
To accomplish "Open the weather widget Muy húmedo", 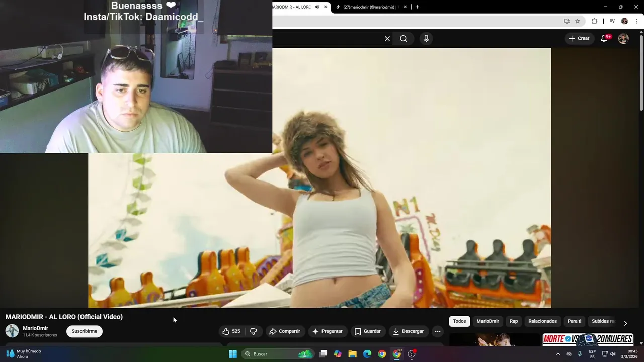I will (24, 354).
